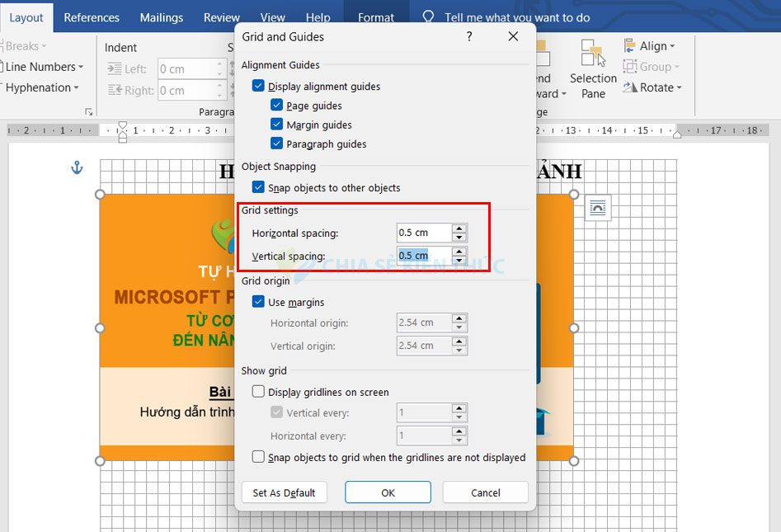Click the Tell me lightbulb icon
Screen dimensions: 781x532
tap(428, 17)
